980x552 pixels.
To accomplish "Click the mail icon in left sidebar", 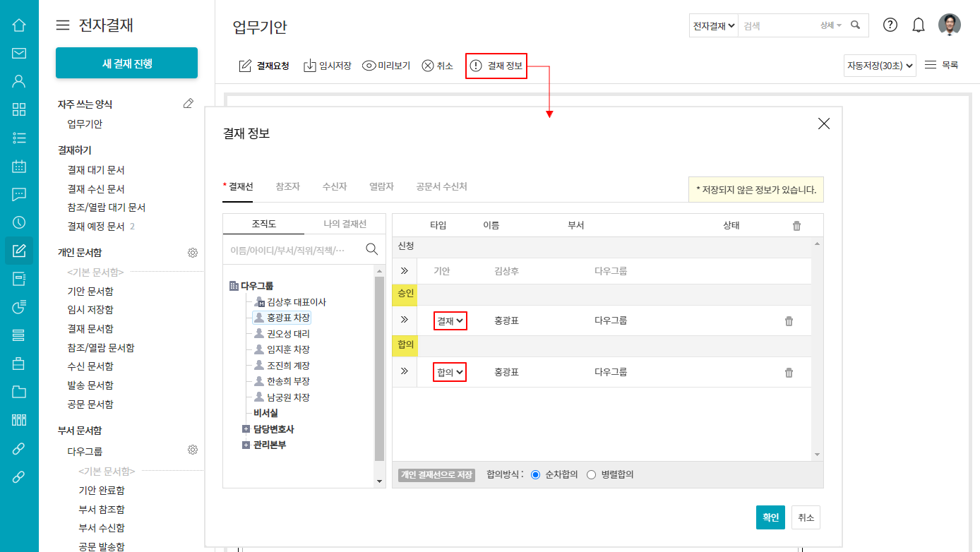I will pos(19,53).
